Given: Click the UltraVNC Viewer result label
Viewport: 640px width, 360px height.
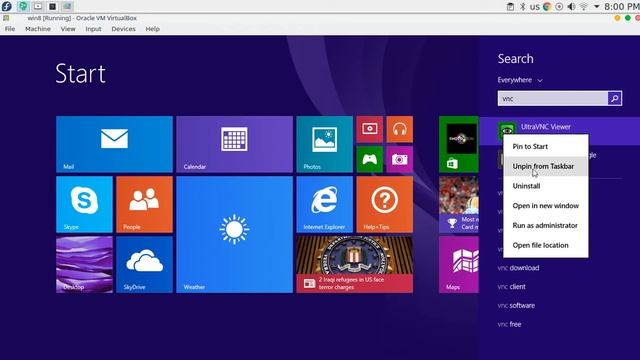Looking at the screenshot, I should pyautogui.click(x=546, y=127).
